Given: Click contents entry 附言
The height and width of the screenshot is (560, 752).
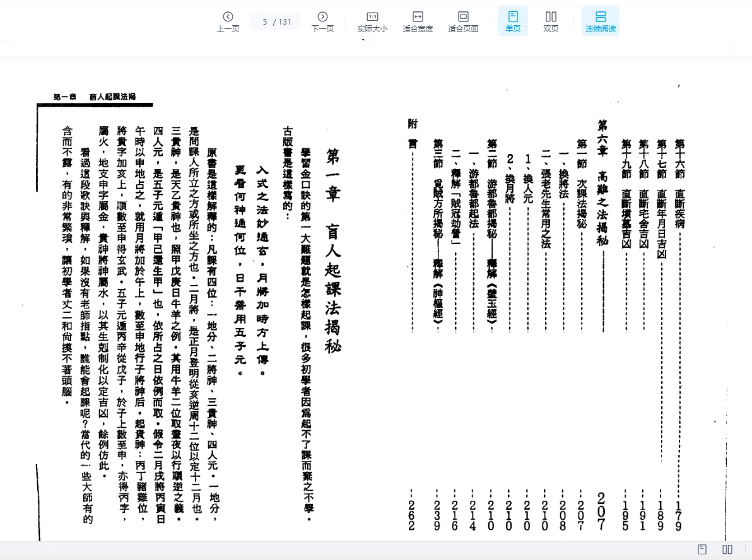Looking at the screenshot, I should [413, 134].
